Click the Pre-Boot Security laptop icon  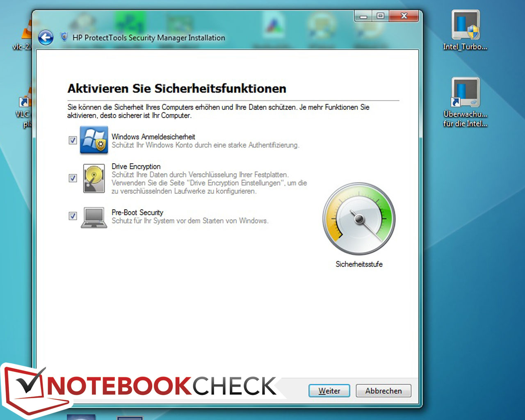[x=94, y=217]
